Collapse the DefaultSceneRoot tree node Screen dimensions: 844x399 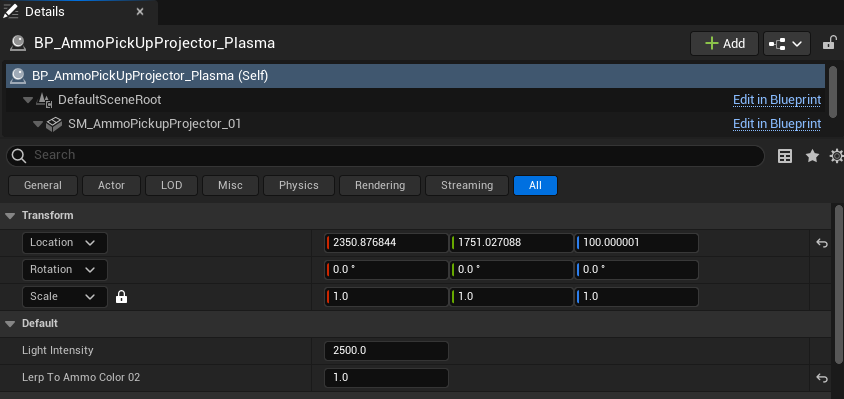pos(28,100)
